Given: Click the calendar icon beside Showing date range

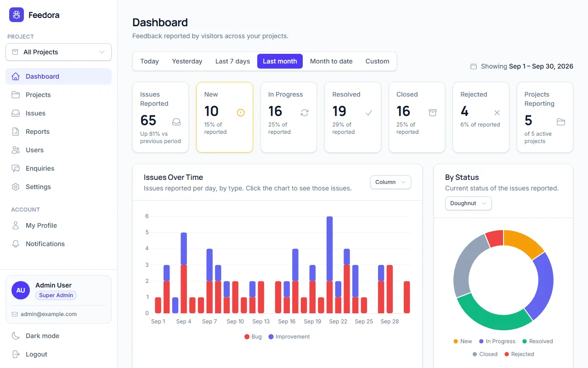Looking at the screenshot, I should (474, 66).
